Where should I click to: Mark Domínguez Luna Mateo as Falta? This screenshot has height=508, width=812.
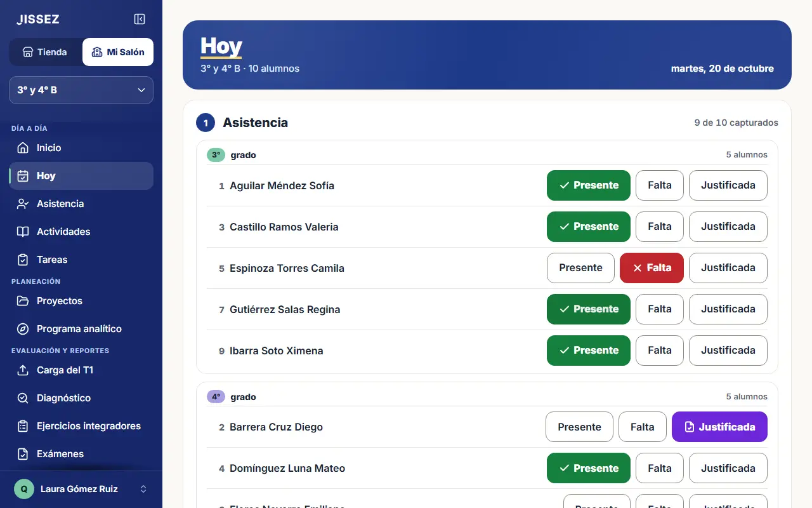coord(660,468)
